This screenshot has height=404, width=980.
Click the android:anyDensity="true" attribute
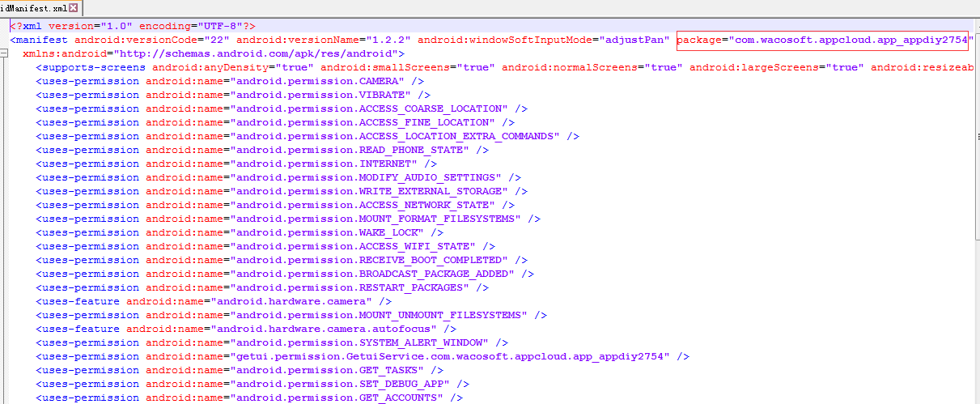[233, 67]
